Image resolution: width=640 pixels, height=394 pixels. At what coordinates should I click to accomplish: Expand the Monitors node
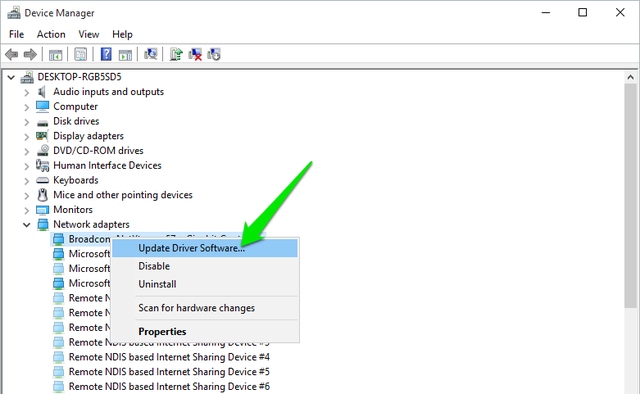pyautogui.click(x=27, y=210)
